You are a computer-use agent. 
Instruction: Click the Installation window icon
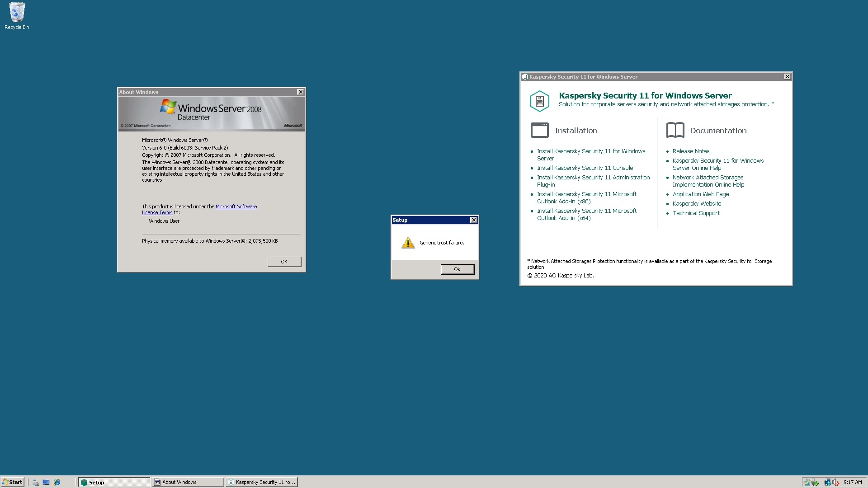coord(540,130)
